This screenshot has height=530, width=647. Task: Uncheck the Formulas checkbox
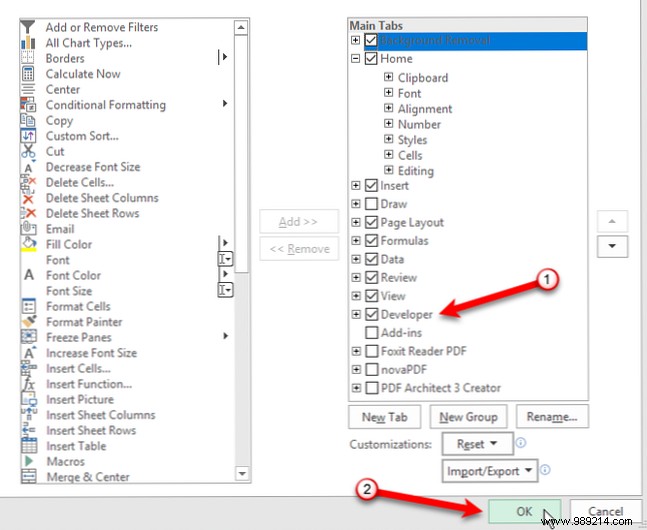(x=371, y=240)
